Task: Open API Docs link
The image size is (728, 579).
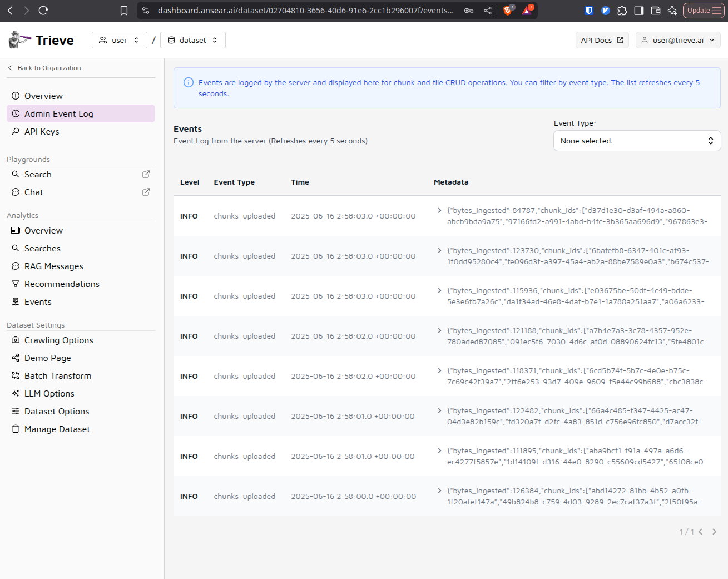Action: (602, 40)
